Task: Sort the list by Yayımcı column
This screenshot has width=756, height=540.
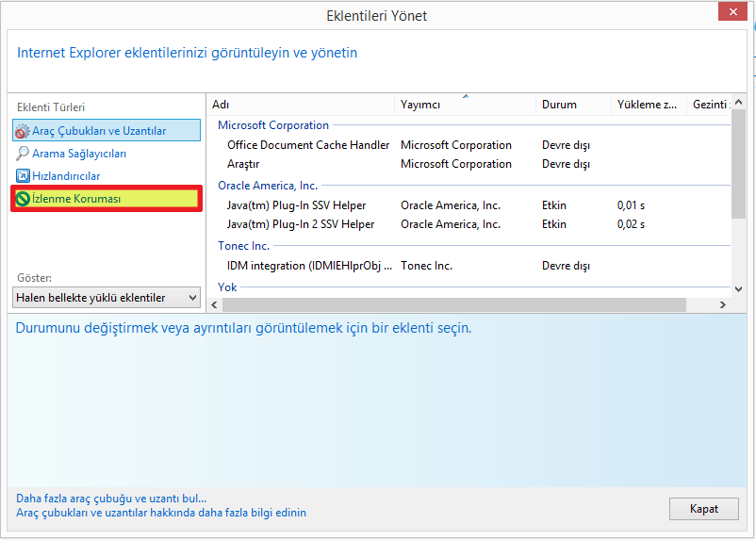Action: tap(464, 105)
